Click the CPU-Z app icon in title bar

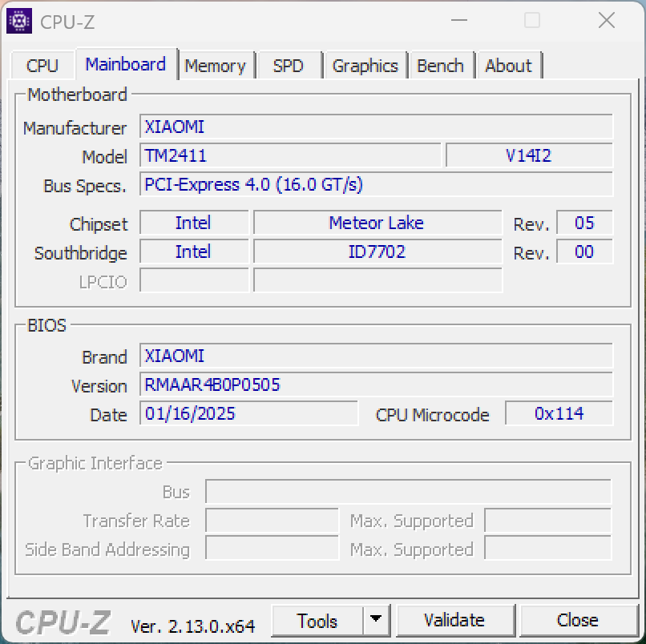tap(19, 21)
